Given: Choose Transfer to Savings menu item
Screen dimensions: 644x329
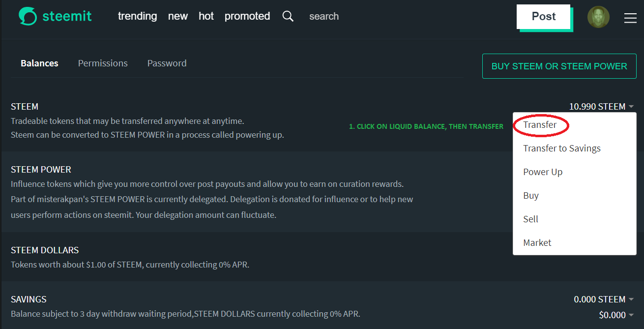Looking at the screenshot, I should 562,149.
